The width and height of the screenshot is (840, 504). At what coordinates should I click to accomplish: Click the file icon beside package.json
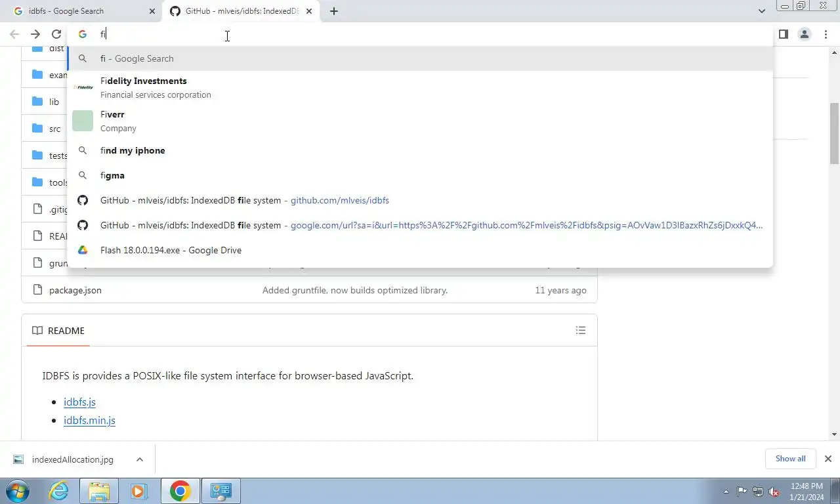(x=37, y=290)
